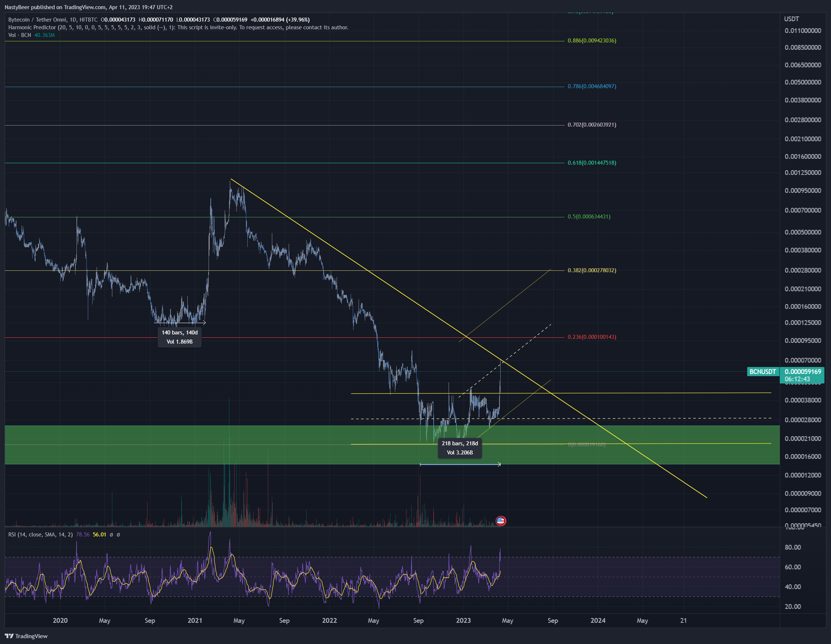
Task: Click the 0.886(0.009423036) Fibonacci level label
Action: click(x=592, y=40)
